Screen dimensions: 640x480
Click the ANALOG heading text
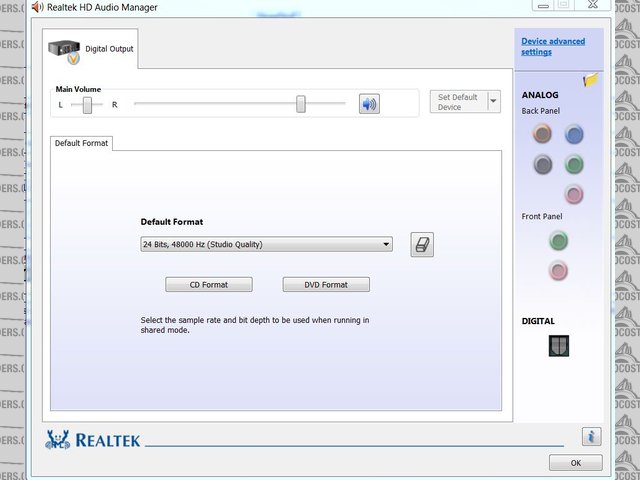coord(540,95)
